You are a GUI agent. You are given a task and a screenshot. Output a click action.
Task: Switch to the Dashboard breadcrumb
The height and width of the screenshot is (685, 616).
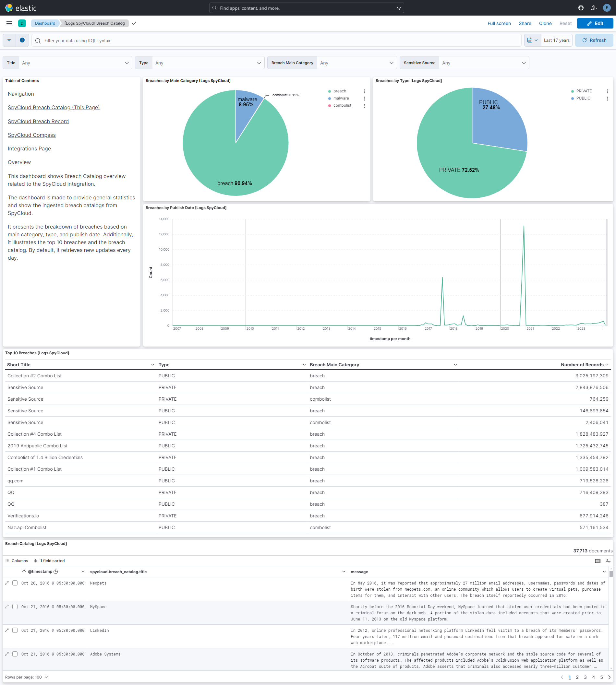tap(45, 23)
